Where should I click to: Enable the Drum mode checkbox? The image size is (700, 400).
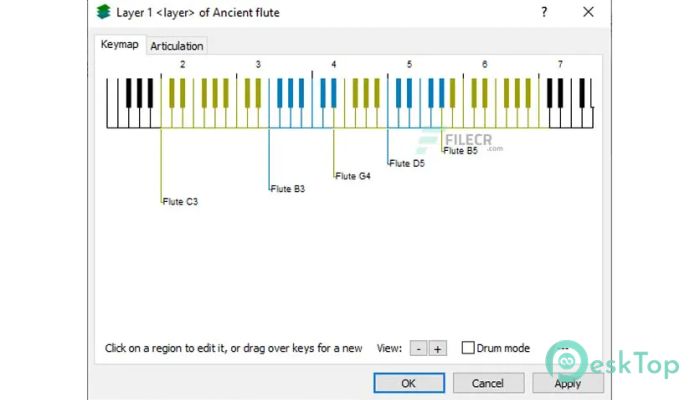pos(468,348)
